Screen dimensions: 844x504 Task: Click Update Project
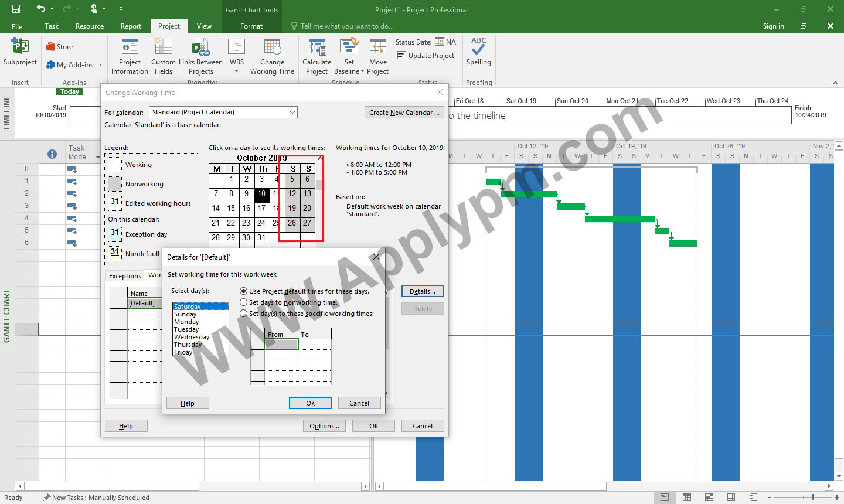pos(426,56)
